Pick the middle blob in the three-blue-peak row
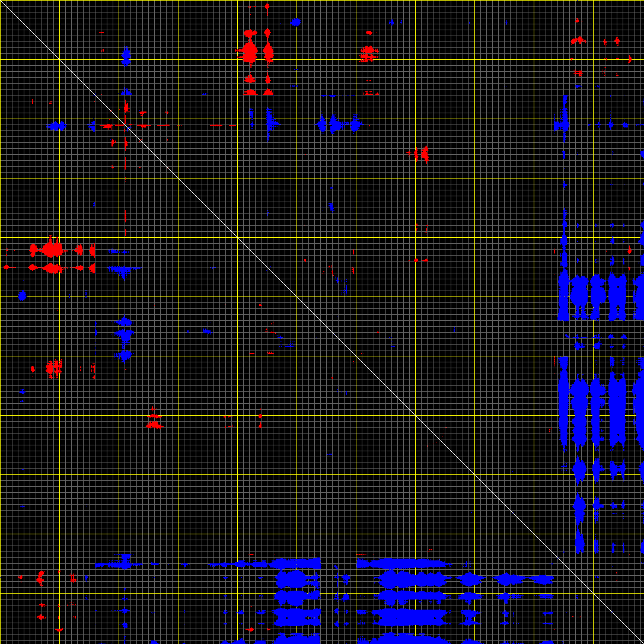Image resolution: width=644 pixels, height=644 pixels. [x=336, y=125]
